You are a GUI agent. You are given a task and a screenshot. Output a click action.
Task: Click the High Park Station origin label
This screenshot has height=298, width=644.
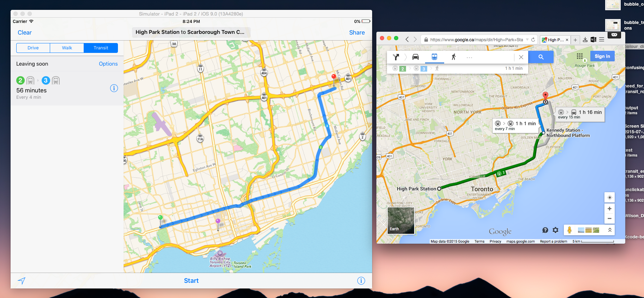pyautogui.click(x=417, y=189)
